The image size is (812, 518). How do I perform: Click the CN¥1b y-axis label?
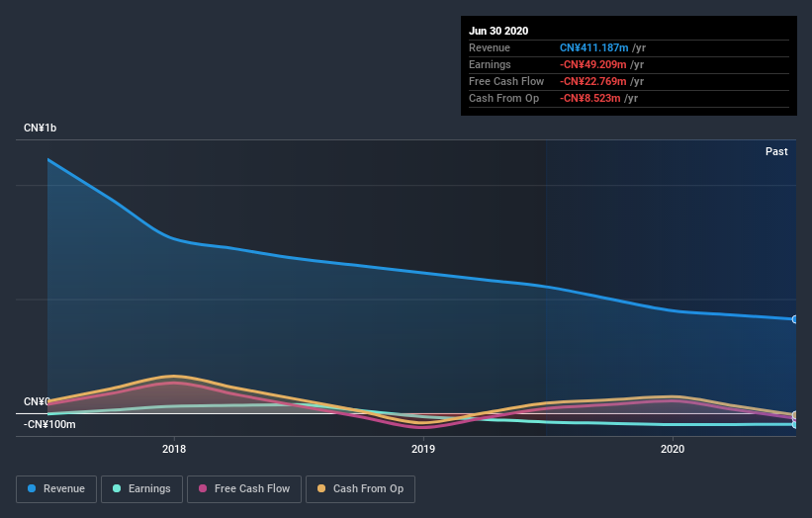pos(40,128)
